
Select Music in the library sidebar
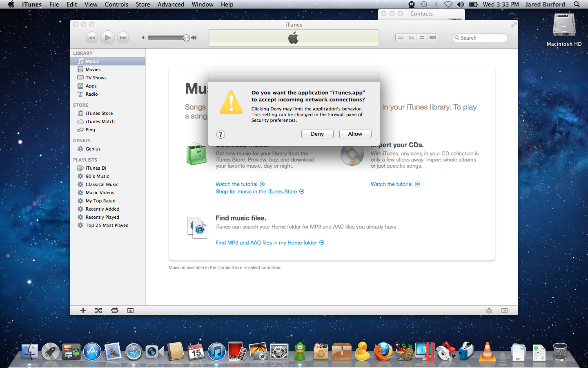tap(107, 61)
